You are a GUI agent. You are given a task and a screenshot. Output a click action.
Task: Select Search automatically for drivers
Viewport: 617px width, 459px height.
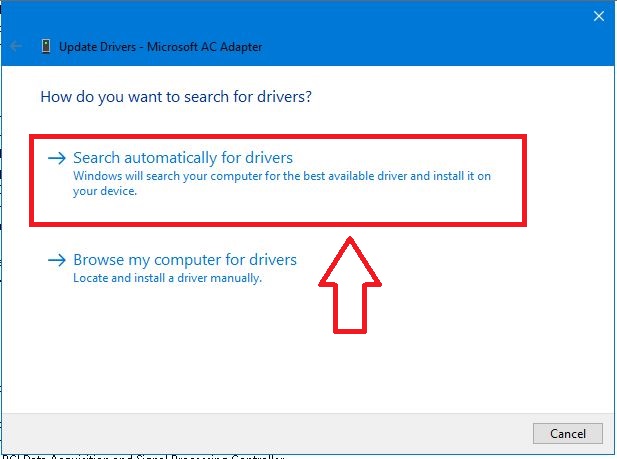point(182,158)
